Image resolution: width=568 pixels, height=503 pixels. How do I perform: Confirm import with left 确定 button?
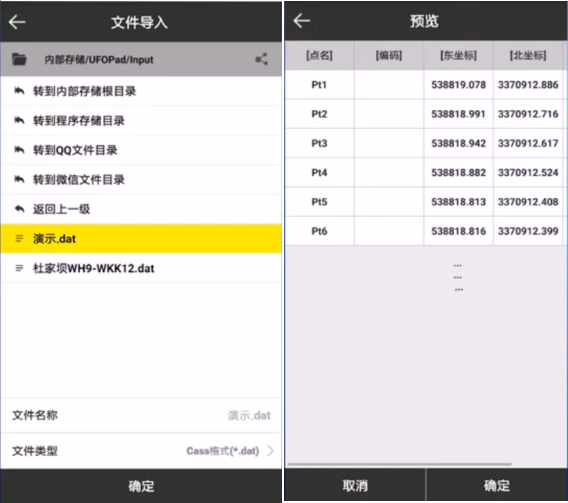141,486
